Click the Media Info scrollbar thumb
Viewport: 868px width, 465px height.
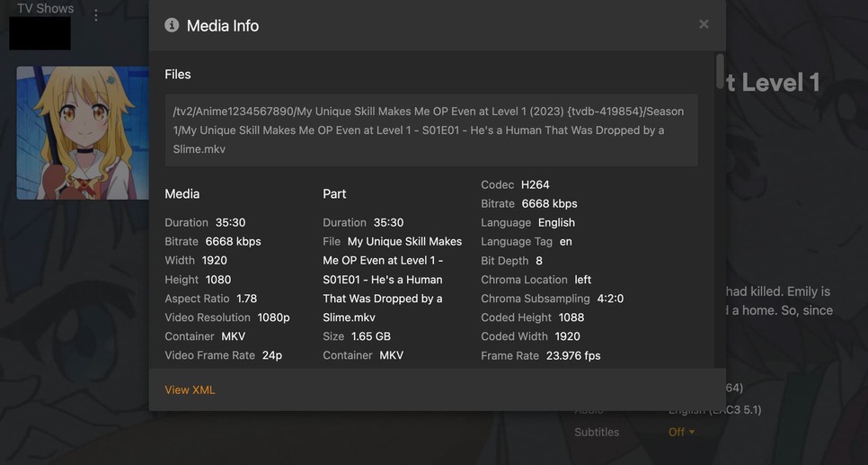(720, 72)
